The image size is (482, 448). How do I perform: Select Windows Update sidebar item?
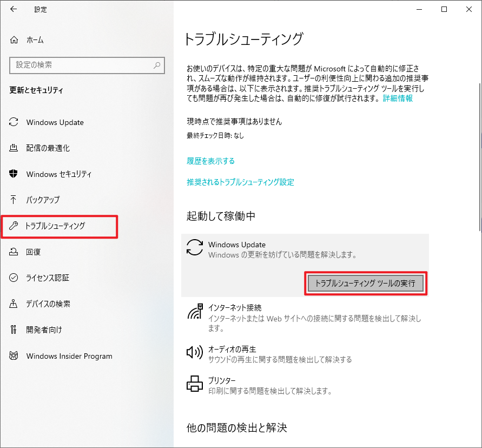coord(55,122)
